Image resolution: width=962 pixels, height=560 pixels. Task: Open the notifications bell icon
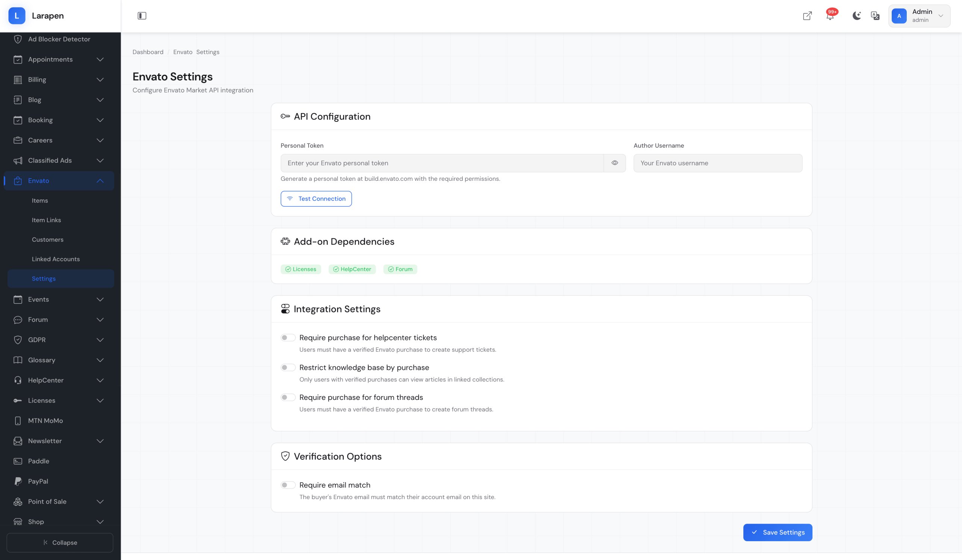(x=829, y=16)
